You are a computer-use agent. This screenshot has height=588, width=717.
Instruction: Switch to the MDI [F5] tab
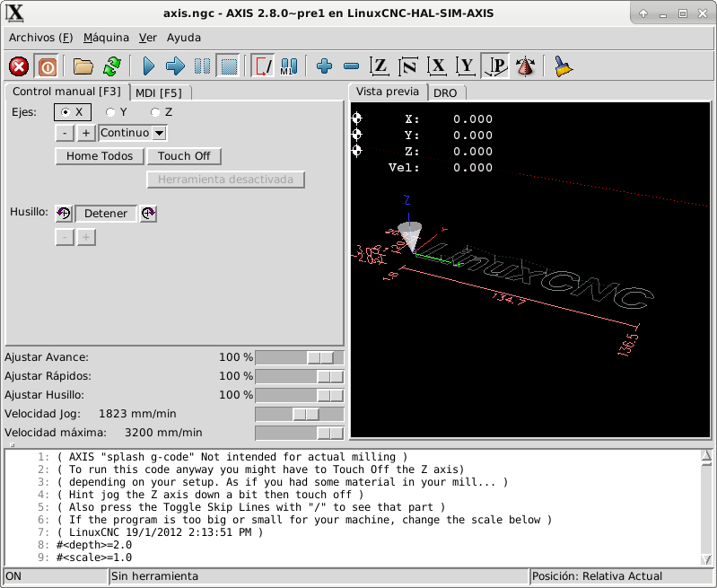click(159, 92)
